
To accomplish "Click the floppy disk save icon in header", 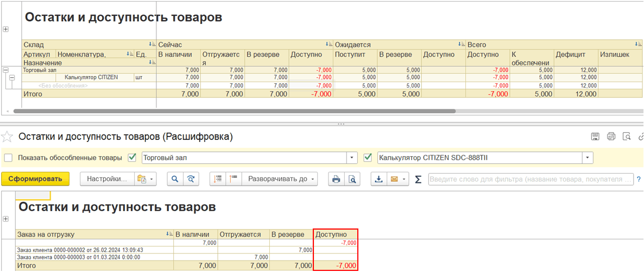I will pyautogui.click(x=595, y=137).
